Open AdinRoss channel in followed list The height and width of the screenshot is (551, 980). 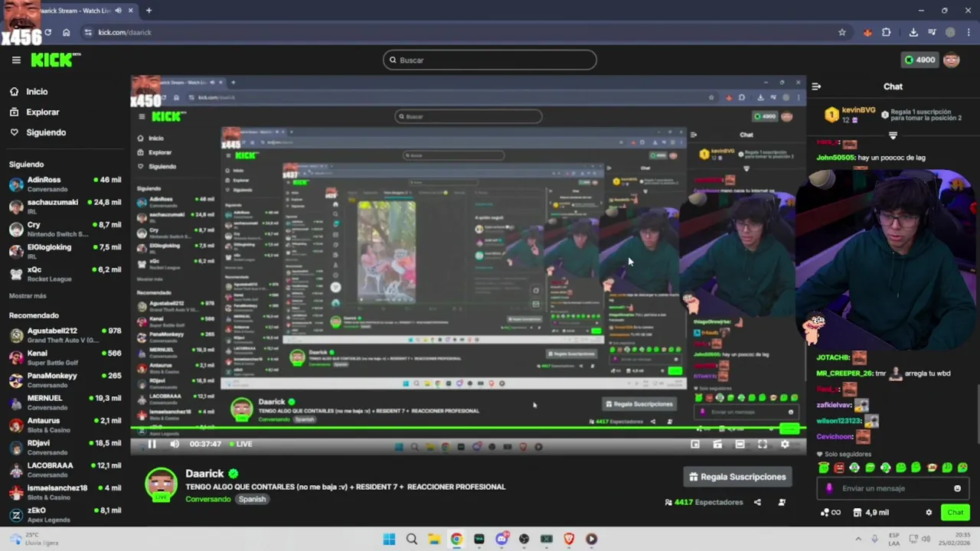pyautogui.click(x=64, y=184)
